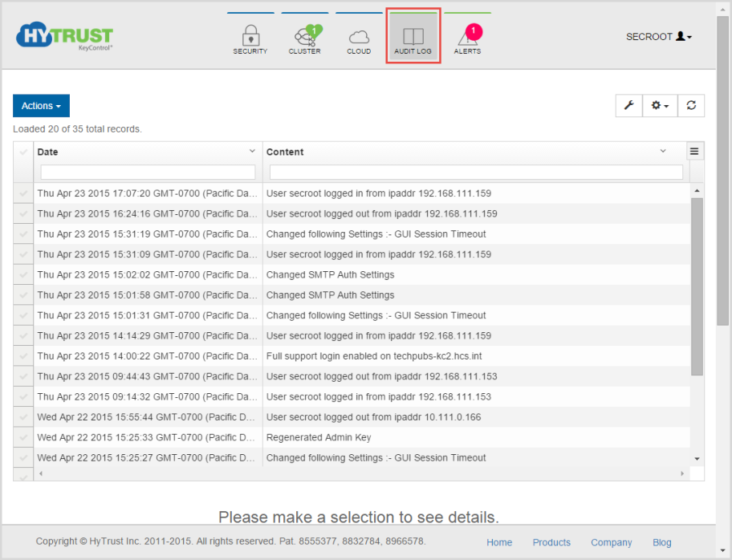This screenshot has height=560, width=732.
Task: Select the checkbox for the 14:00:22 log row
Action: pyautogui.click(x=23, y=356)
